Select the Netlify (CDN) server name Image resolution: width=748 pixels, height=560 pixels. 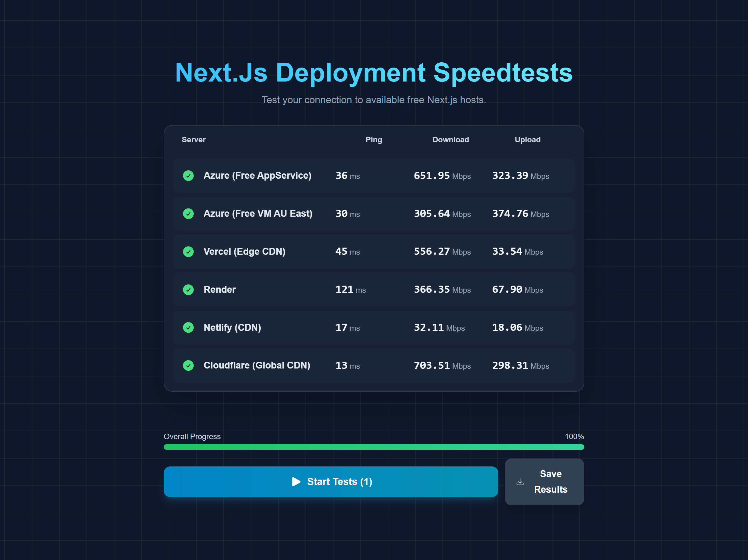232,327
